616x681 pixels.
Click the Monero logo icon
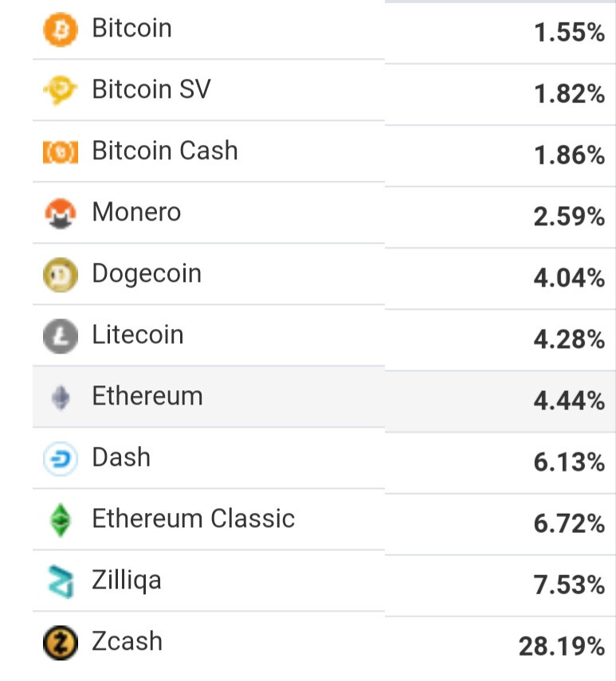61,213
